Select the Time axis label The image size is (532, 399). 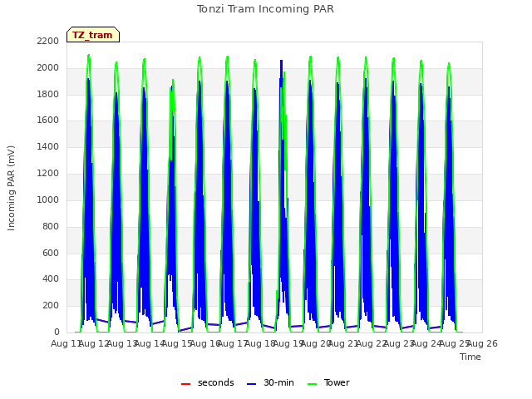click(x=470, y=357)
